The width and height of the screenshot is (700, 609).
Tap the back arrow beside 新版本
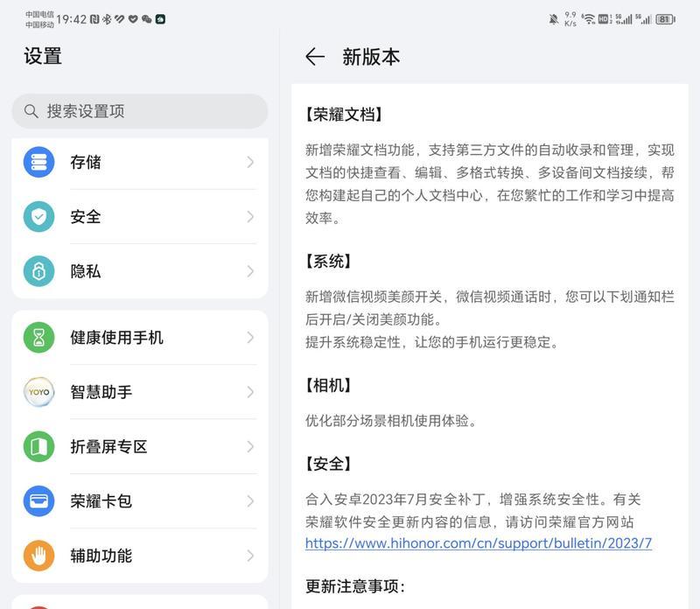pyautogui.click(x=315, y=57)
